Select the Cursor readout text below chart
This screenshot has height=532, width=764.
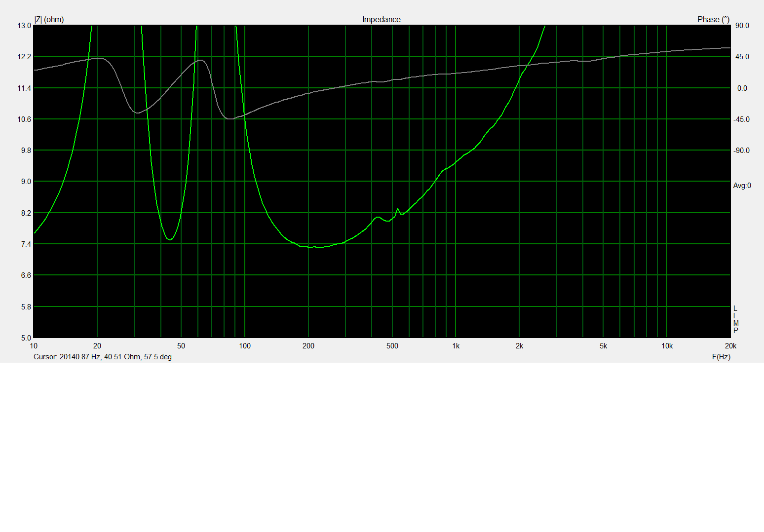tap(103, 357)
